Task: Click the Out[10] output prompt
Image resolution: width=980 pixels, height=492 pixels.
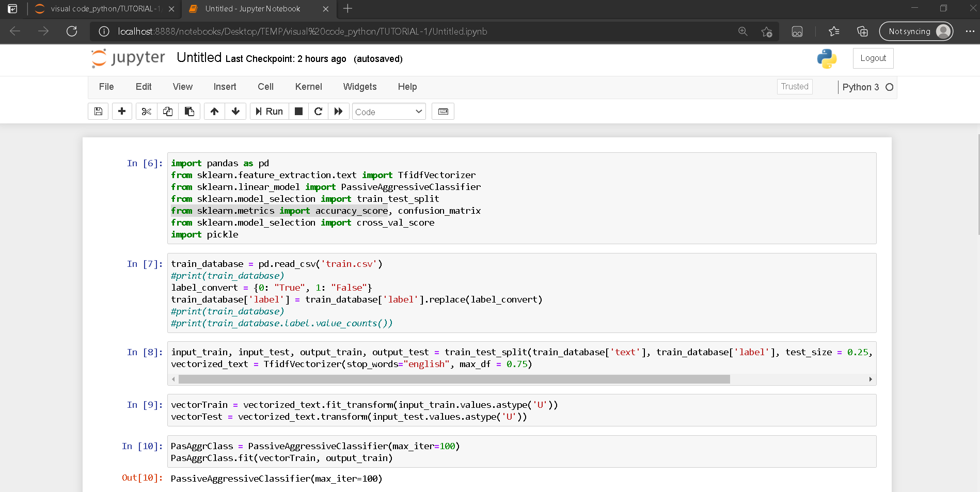Action: pyautogui.click(x=142, y=478)
